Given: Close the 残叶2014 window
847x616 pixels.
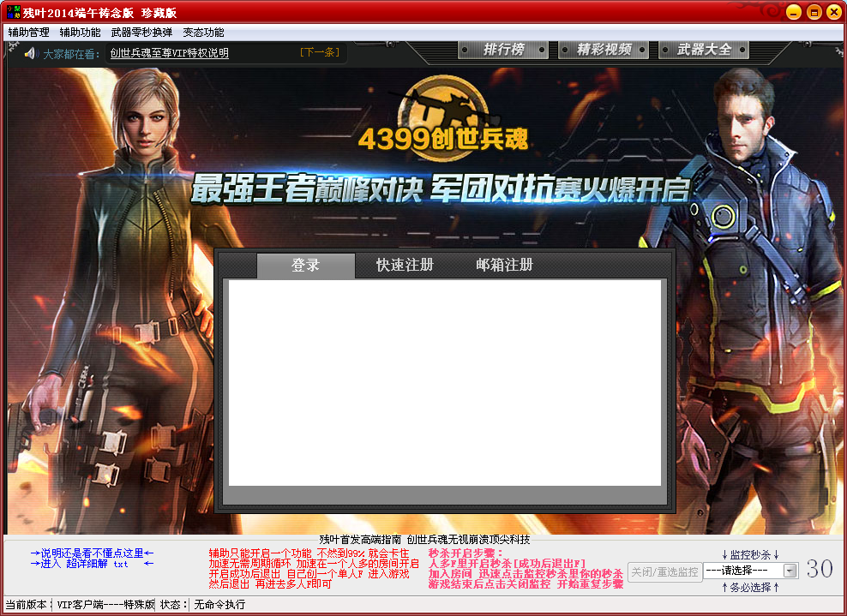Looking at the screenshot, I should pos(835,12).
